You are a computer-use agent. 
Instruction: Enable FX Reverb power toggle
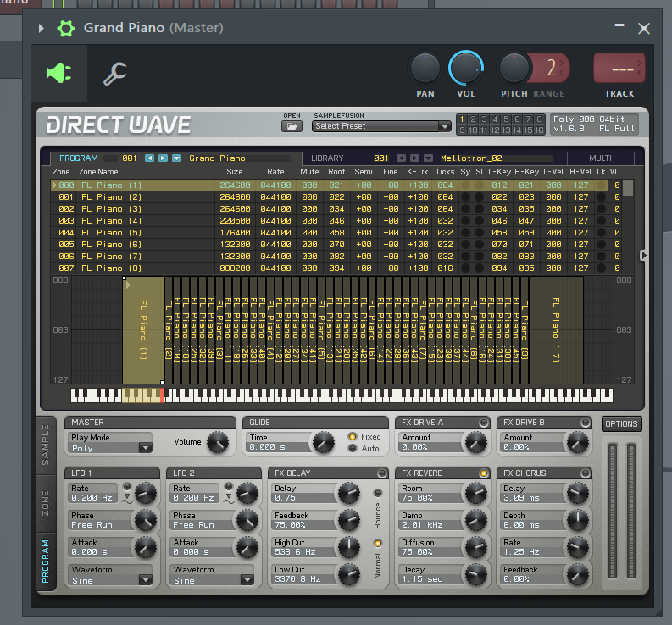(x=483, y=473)
